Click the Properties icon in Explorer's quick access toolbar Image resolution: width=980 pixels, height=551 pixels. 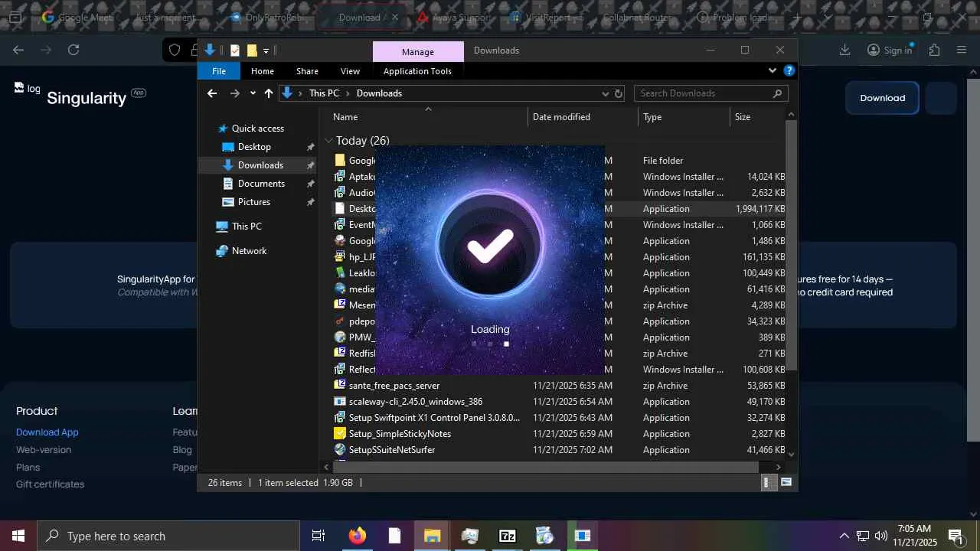pyautogui.click(x=235, y=51)
